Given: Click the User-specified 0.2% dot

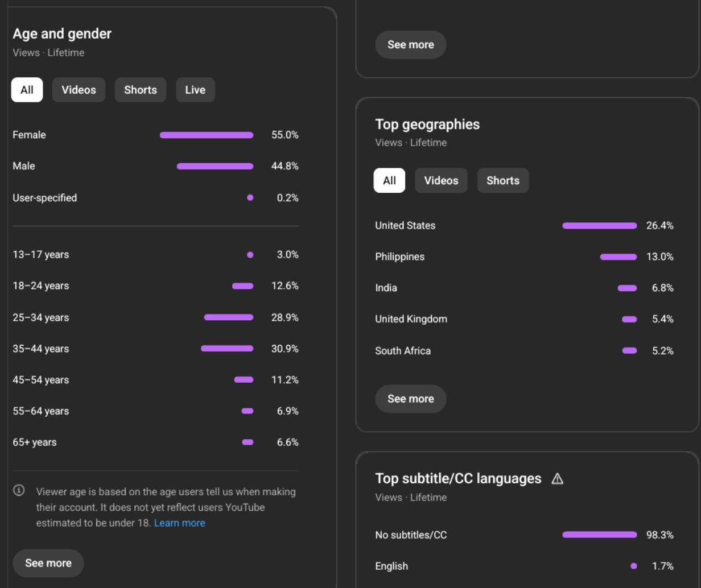Looking at the screenshot, I should pyautogui.click(x=250, y=198).
